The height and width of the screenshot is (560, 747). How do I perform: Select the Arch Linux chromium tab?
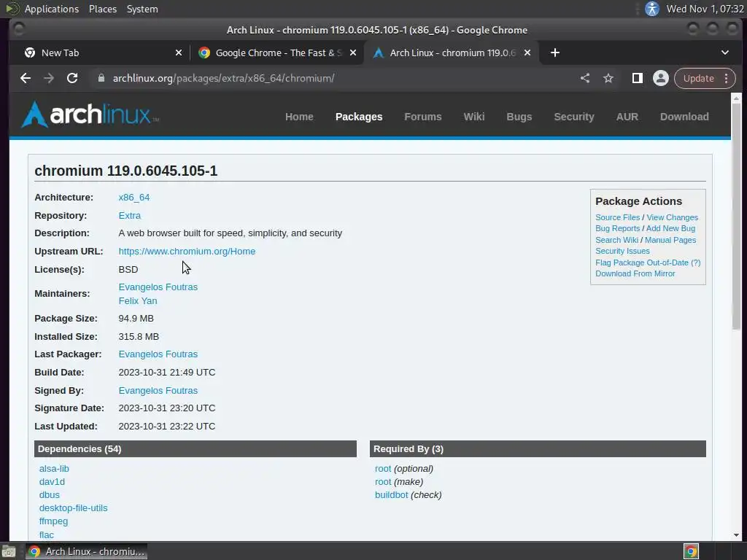tap(451, 52)
